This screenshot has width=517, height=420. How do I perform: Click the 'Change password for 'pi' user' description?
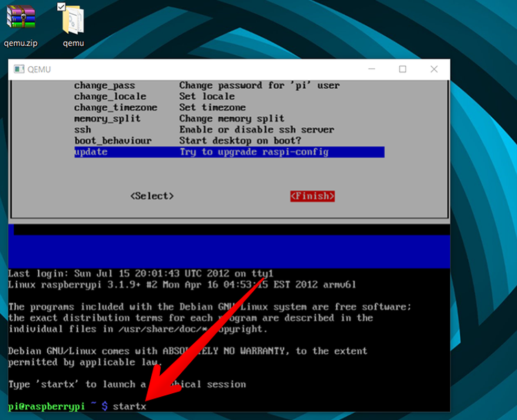pos(259,86)
